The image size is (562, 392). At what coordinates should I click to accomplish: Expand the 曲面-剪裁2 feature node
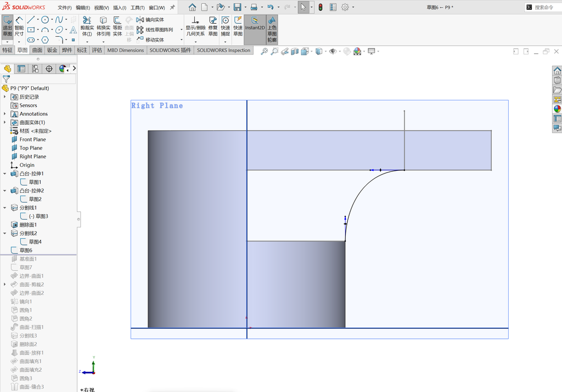[x=4, y=284]
